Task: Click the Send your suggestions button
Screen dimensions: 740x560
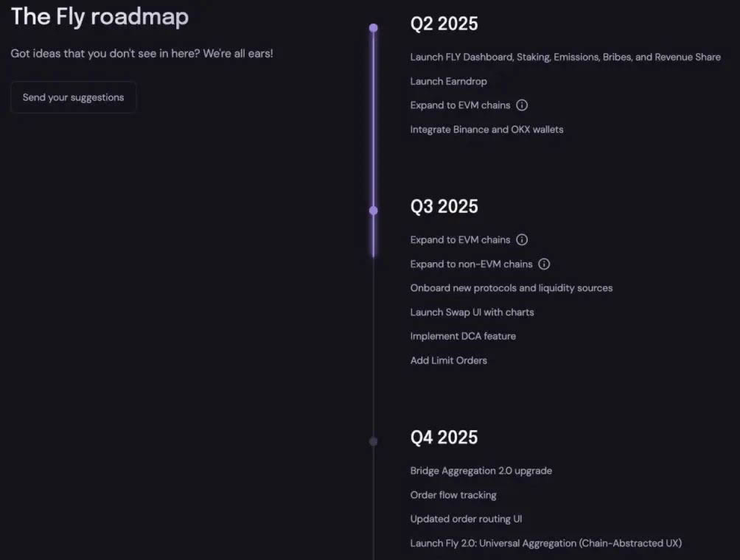Action: click(73, 97)
